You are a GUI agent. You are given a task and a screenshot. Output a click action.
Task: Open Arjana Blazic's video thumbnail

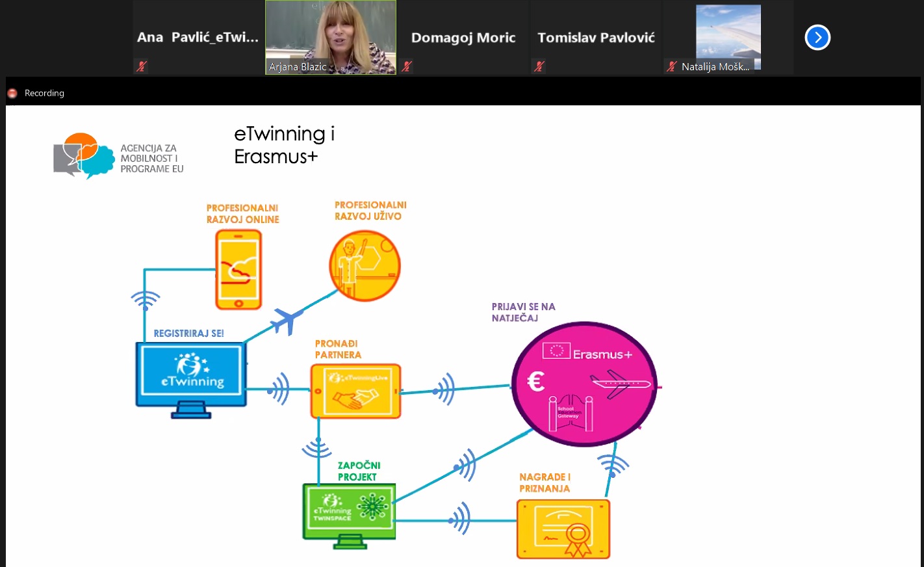331,38
